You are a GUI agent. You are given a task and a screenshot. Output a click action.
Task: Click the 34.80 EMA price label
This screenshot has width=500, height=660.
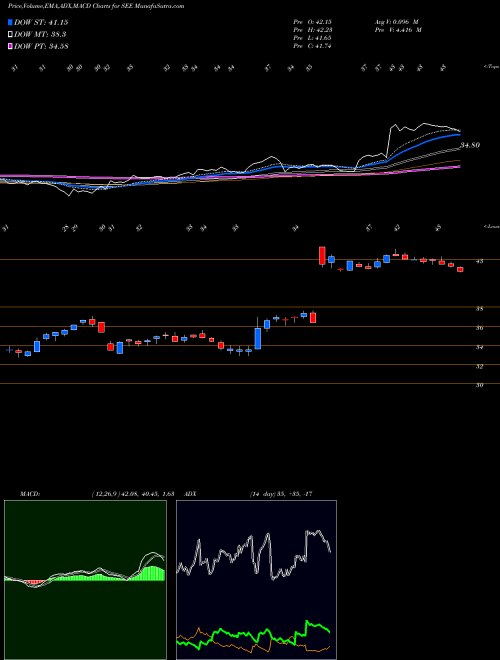pos(470,145)
